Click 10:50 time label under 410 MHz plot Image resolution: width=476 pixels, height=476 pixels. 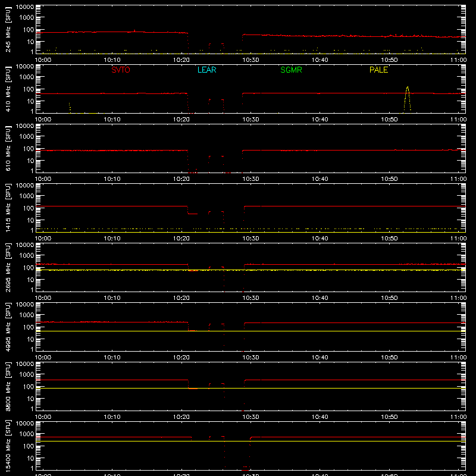tap(389, 120)
